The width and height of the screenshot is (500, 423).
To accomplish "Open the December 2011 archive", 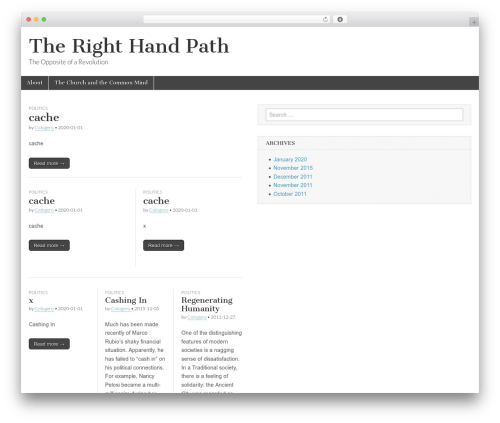I will click(x=293, y=177).
